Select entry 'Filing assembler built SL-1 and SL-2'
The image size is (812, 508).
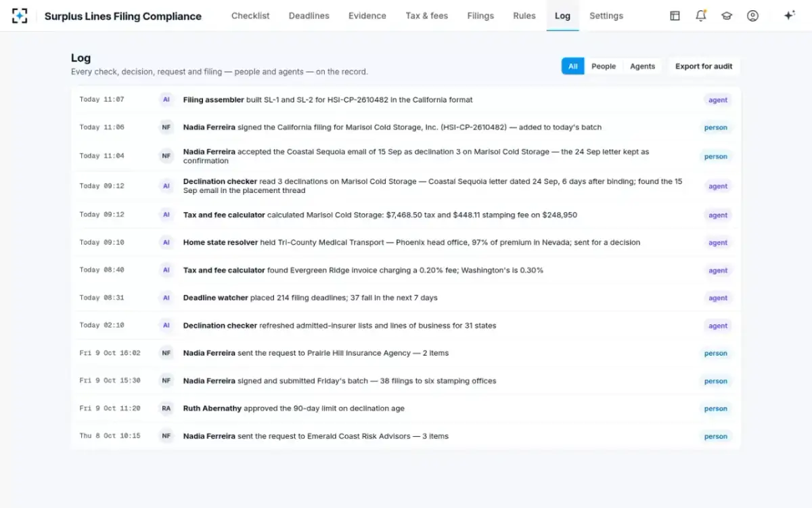[406, 100]
